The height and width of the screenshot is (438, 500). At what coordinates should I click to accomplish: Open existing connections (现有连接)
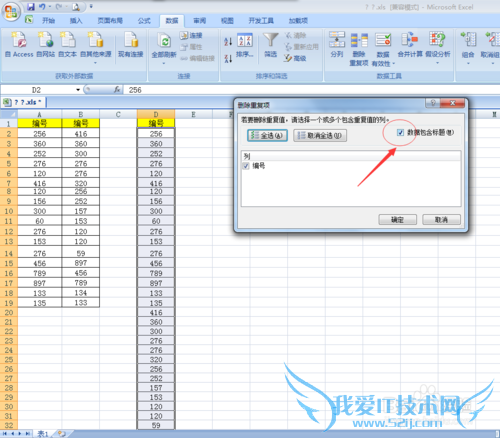click(x=131, y=44)
